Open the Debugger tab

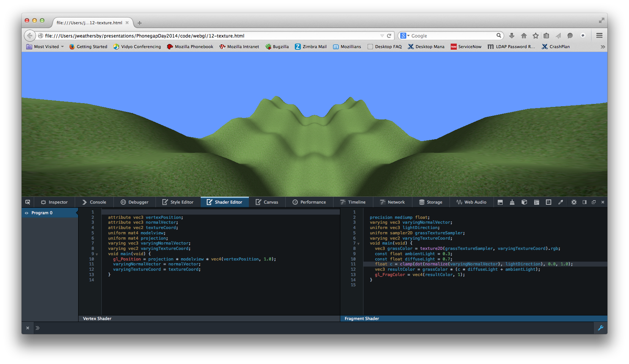pyautogui.click(x=135, y=202)
